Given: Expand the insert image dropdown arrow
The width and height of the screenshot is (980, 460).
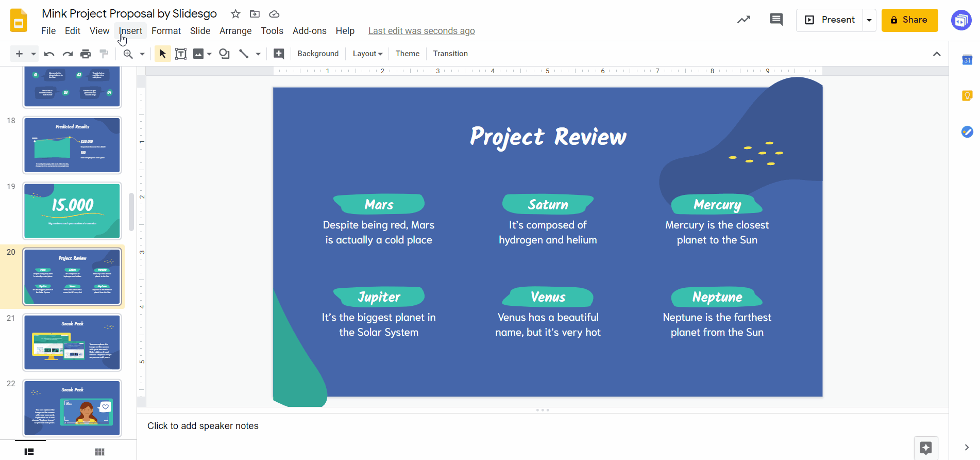Looking at the screenshot, I should pyautogui.click(x=209, y=54).
